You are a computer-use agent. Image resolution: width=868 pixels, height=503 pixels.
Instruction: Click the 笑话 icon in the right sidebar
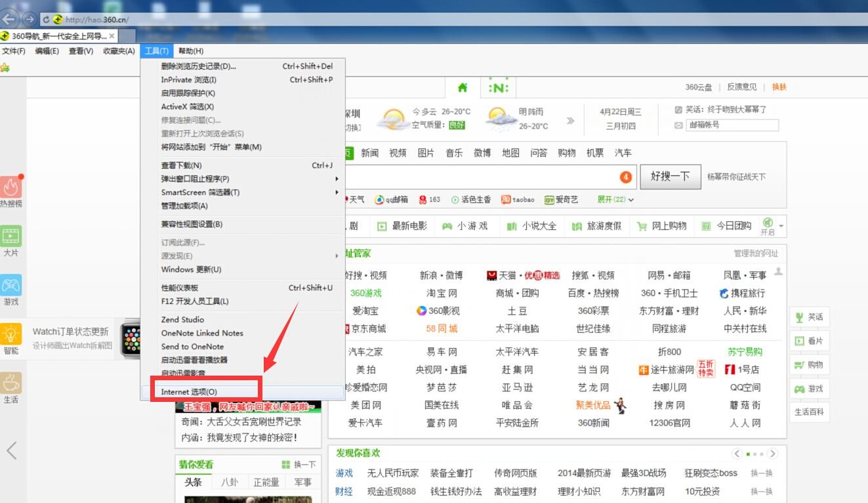pos(809,317)
